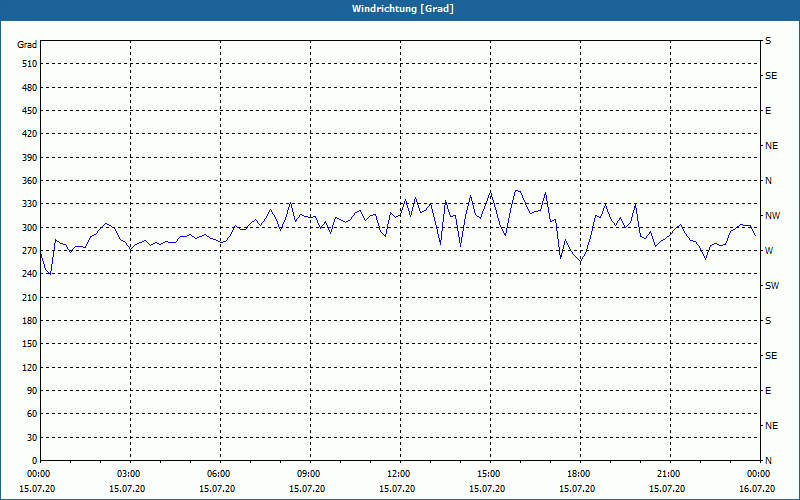Screen dimensions: 800x500
Task: Select the 180 degree axis label
Action: [30, 321]
